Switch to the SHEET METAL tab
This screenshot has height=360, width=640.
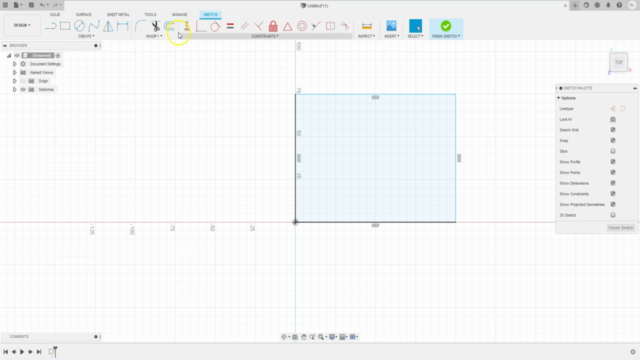pos(118,15)
